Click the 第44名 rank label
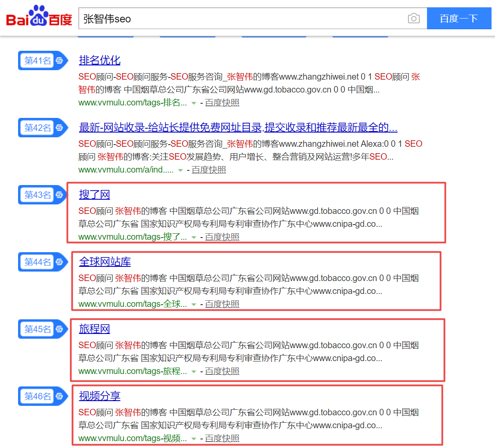Image resolution: width=495 pixels, height=448 pixels. 37,262
